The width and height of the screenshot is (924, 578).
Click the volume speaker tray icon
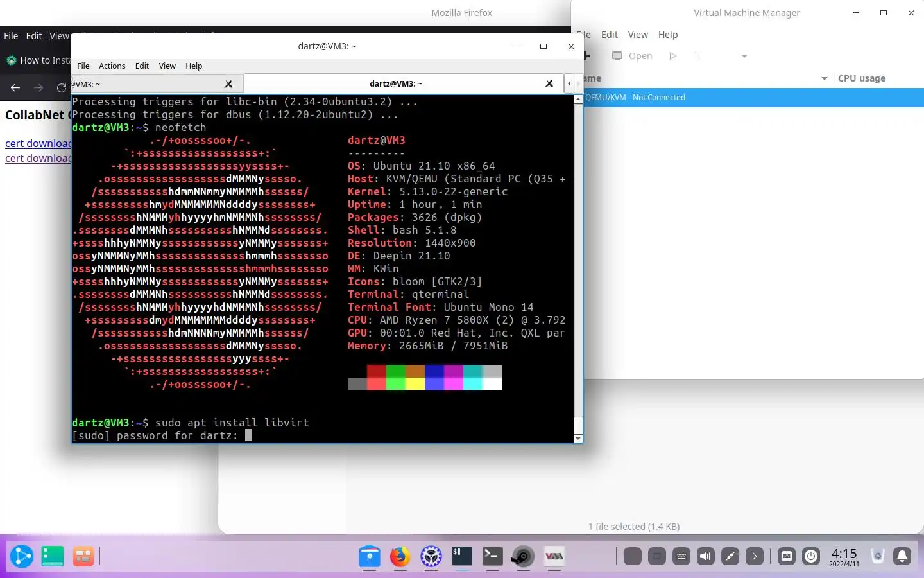pos(706,556)
